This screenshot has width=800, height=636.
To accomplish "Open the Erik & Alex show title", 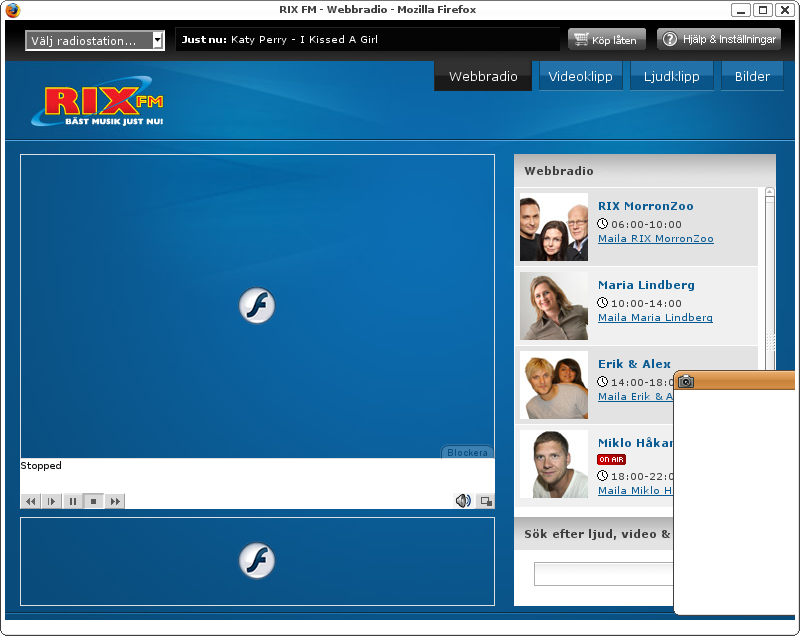I will pos(634,364).
